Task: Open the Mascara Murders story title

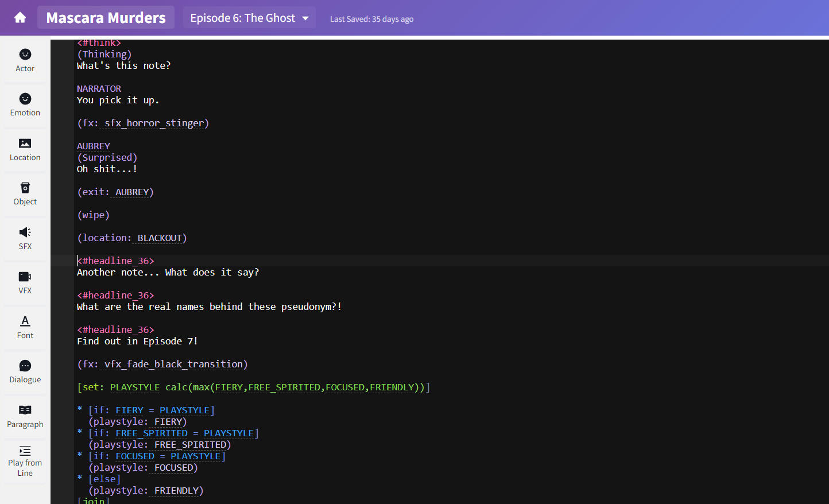Action: pyautogui.click(x=106, y=18)
